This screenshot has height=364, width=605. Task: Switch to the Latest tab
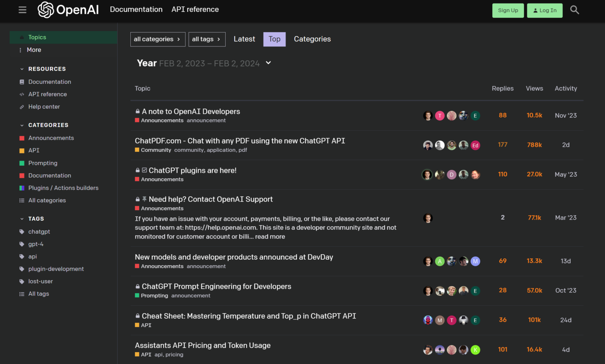[x=244, y=39]
